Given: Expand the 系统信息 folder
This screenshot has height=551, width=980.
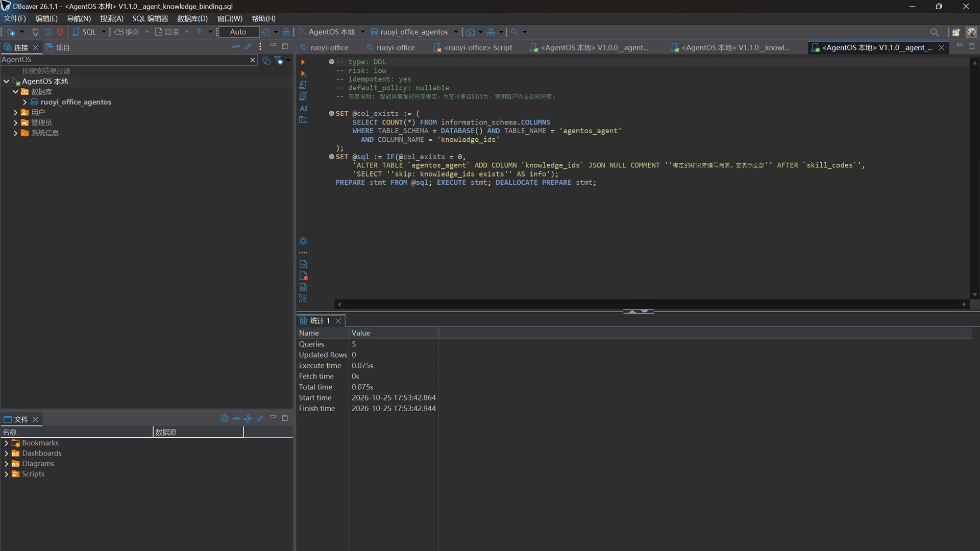Looking at the screenshot, I should click(x=15, y=133).
